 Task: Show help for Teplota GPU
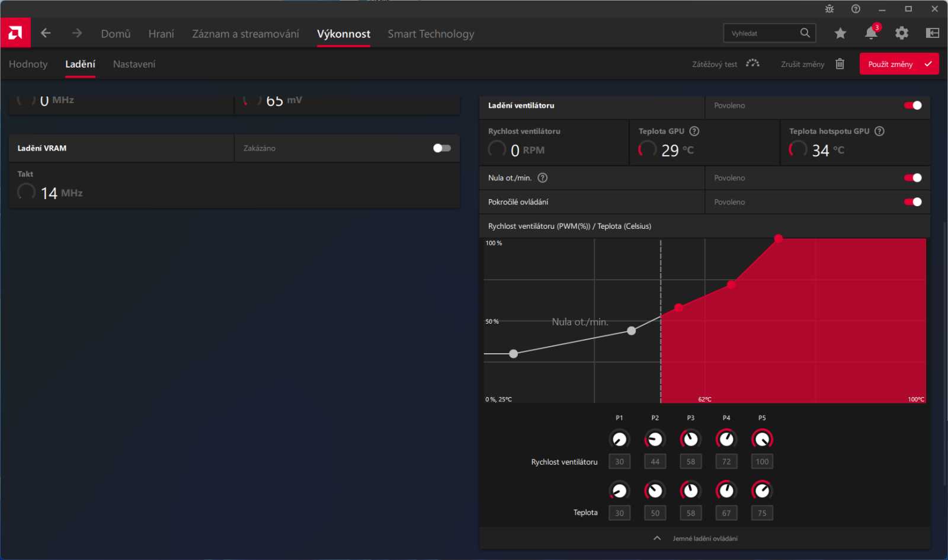[x=694, y=131]
